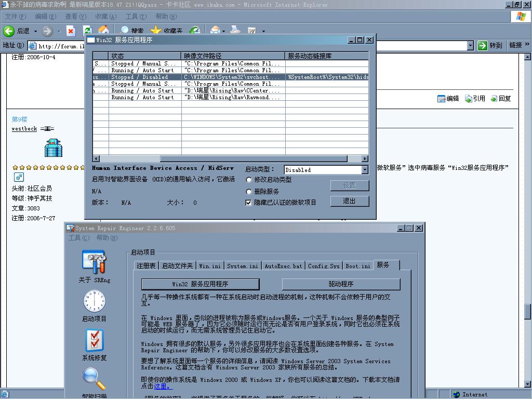
Task: Open the 工具(T) menu in IE
Action: click(x=136, y=16)
